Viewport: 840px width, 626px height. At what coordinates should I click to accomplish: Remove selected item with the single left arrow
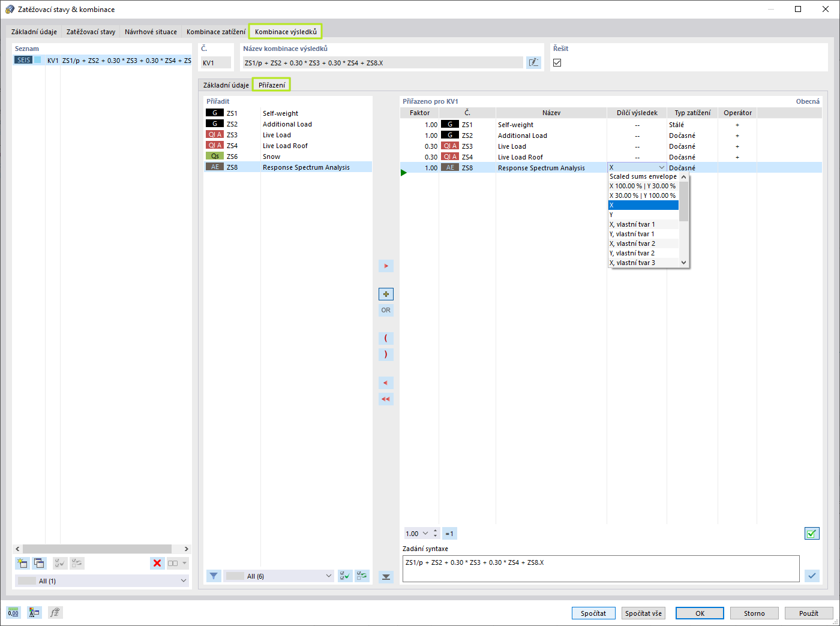(x=386, y=383)
